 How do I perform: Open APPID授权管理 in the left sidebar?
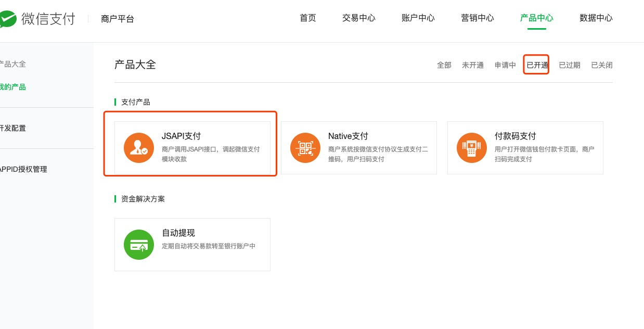pos(23,169)
